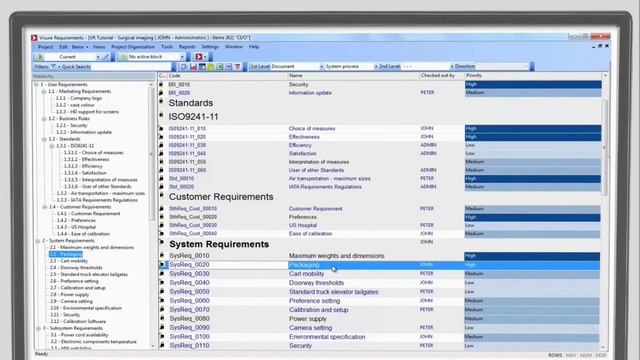Click the Name column header
Screen dimensions: 640x360
click(x=353, y=76)
